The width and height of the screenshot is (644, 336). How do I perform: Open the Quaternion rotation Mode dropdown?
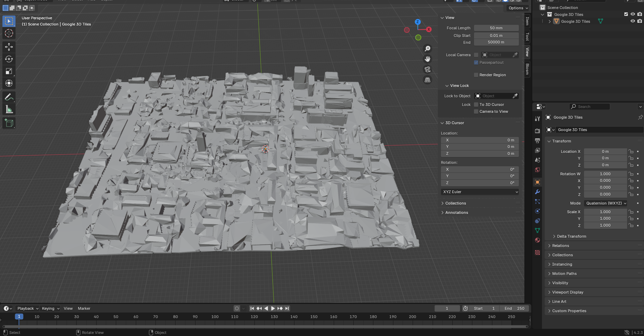pos(606,203)
